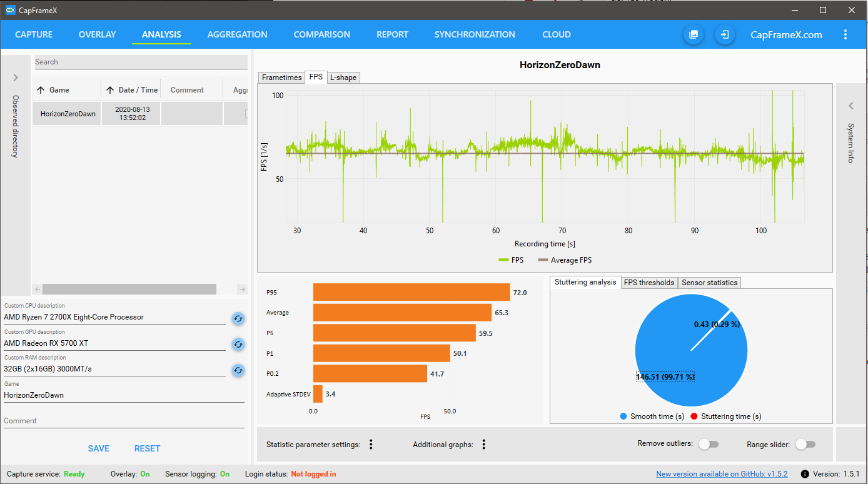The image size is (868, 484).
Task: Click the P0.2 bar showing 41.7
Action: tap(370, 373)
